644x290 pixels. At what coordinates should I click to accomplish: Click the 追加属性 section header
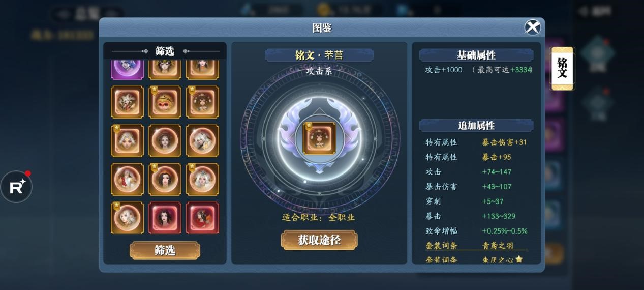pos(476,125)
